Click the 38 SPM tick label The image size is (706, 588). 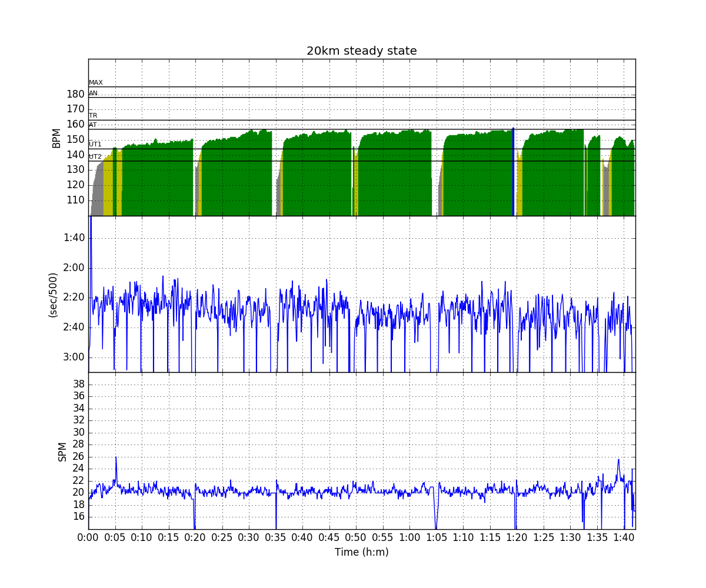(x=78, y=384)
